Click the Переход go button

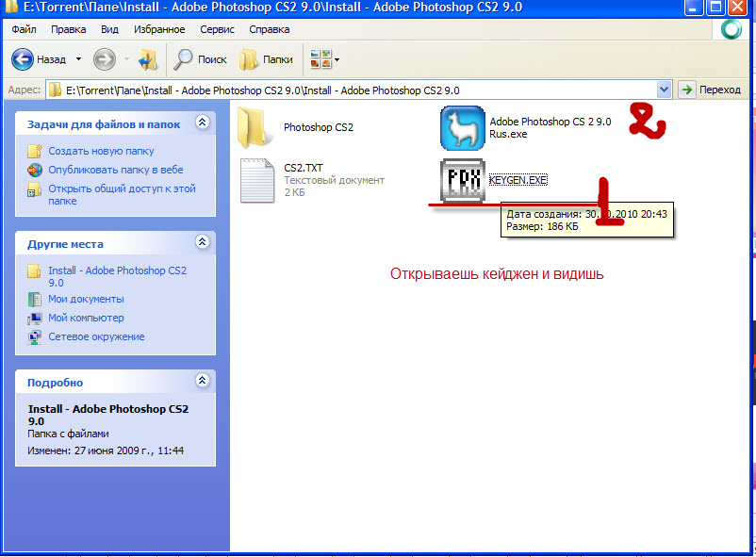click(710, 90)
